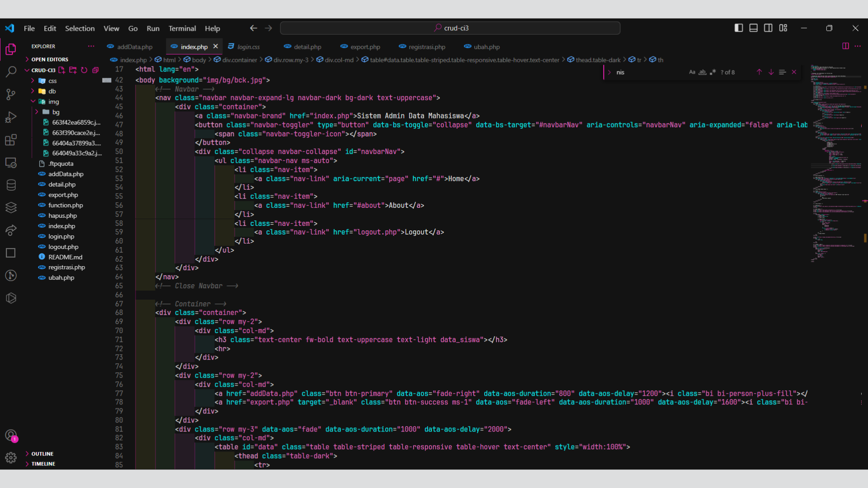This screenshot has width=868, height=488.
Task: Open image 663f42ea6859c in explorer
Action: pyautogui.click(x=76, y=122)
